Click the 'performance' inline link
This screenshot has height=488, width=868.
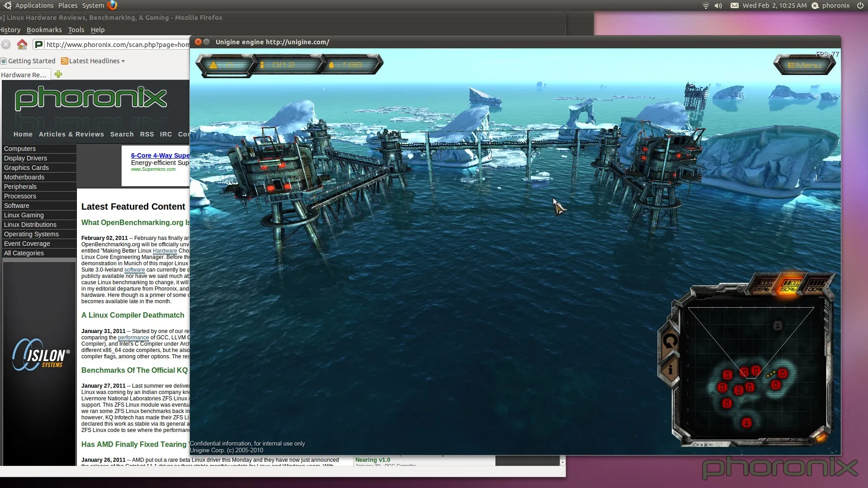pyautogui.click(x=133, y=338)
